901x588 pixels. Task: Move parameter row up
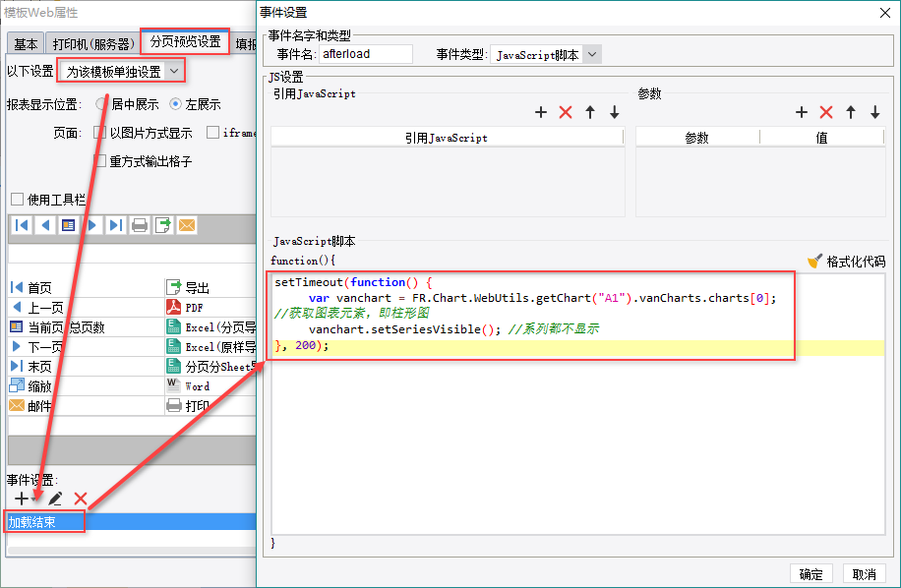click(x=851, y=112)
